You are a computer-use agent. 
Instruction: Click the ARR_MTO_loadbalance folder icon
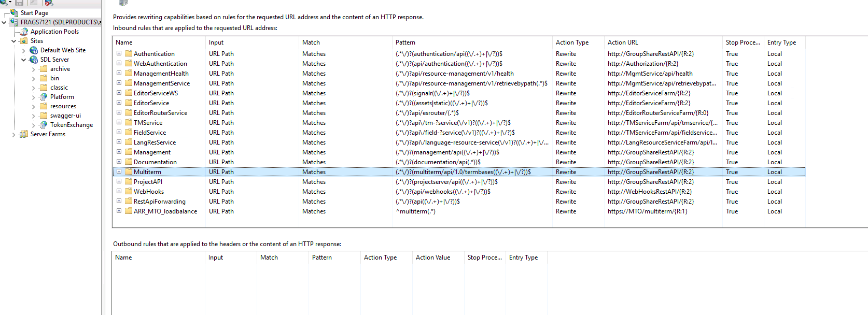(x=129, y=211)
